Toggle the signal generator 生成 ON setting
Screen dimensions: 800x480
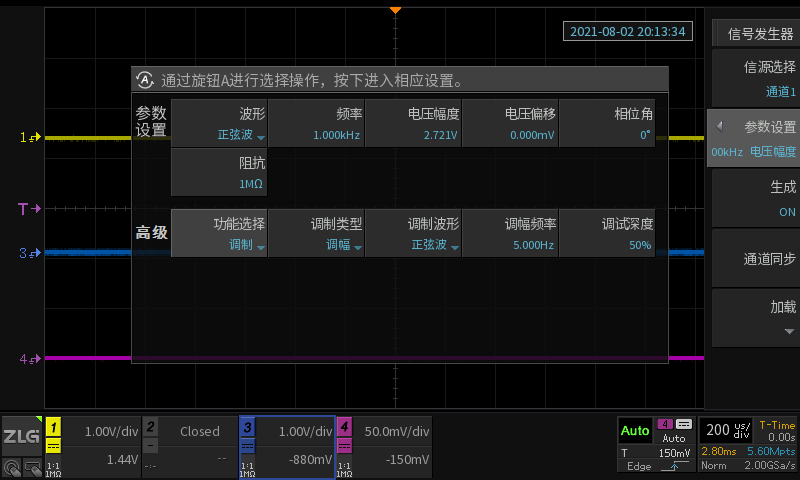click(755, 199)
